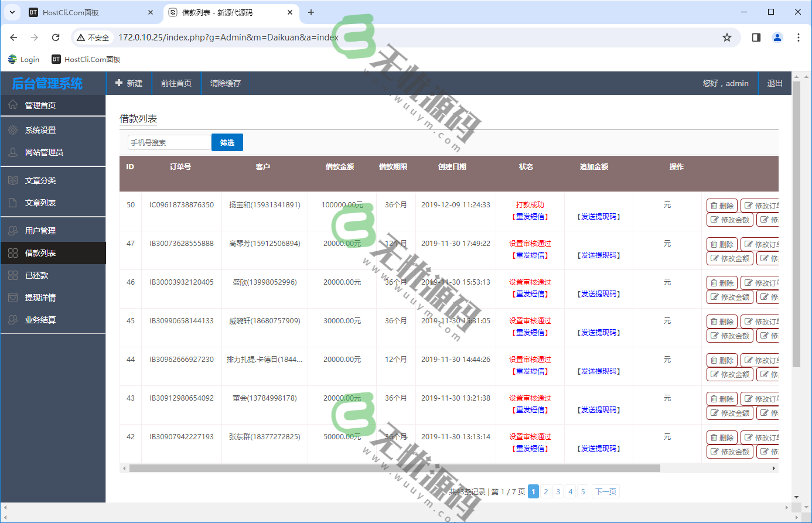Go to page 3 in pagination

558,491
